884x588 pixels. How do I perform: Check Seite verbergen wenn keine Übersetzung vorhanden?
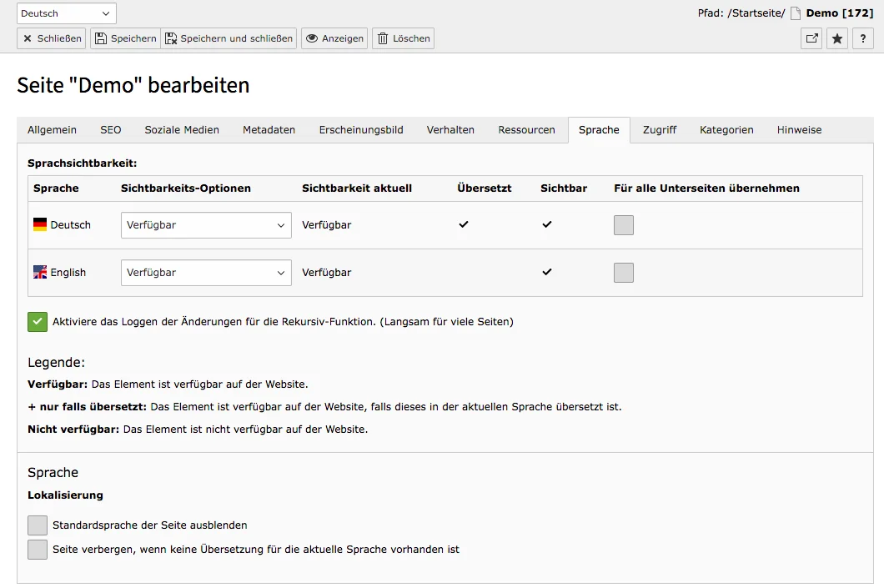pyautogui.click(x=37, y=549)
